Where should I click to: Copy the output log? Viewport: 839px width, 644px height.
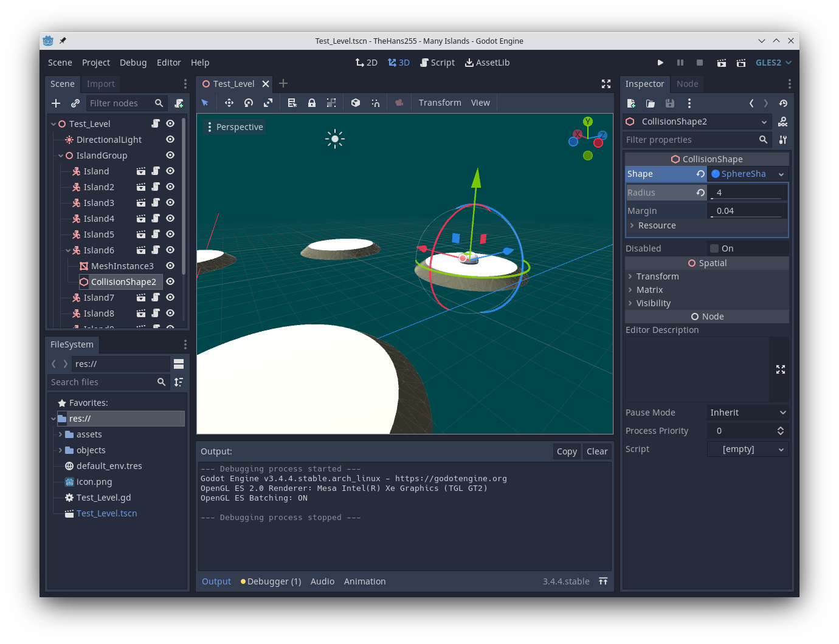[567, 451]
